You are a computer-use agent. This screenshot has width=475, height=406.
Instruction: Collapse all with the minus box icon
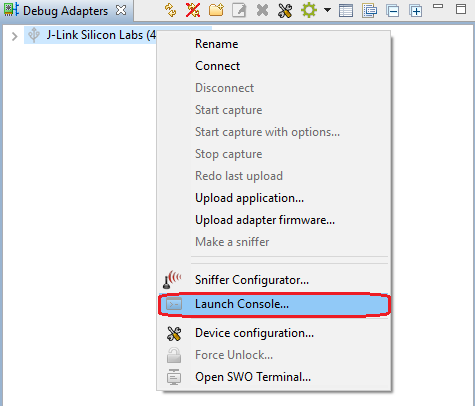click(x=393, y=11)
